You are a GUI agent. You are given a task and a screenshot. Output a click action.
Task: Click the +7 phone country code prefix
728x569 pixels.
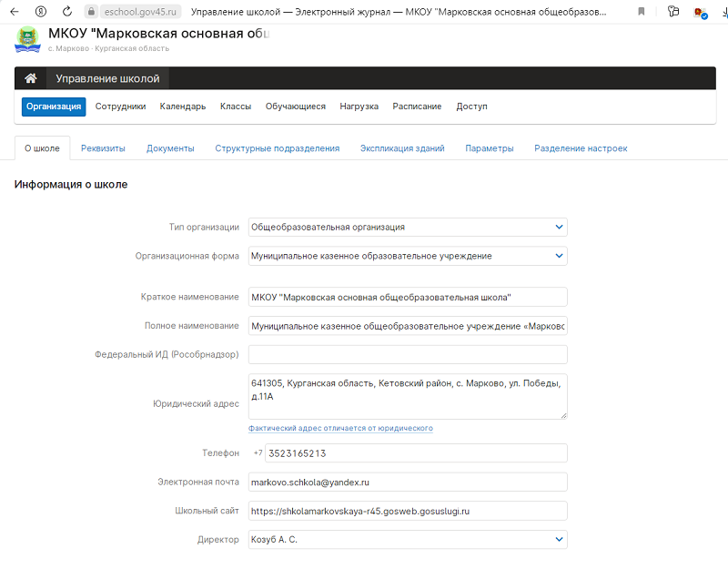258,452
